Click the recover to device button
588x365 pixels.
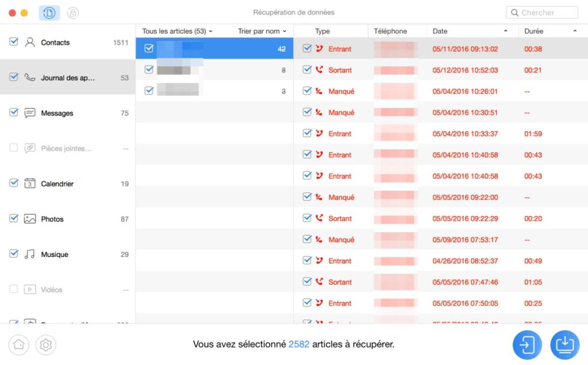point(527,345)
